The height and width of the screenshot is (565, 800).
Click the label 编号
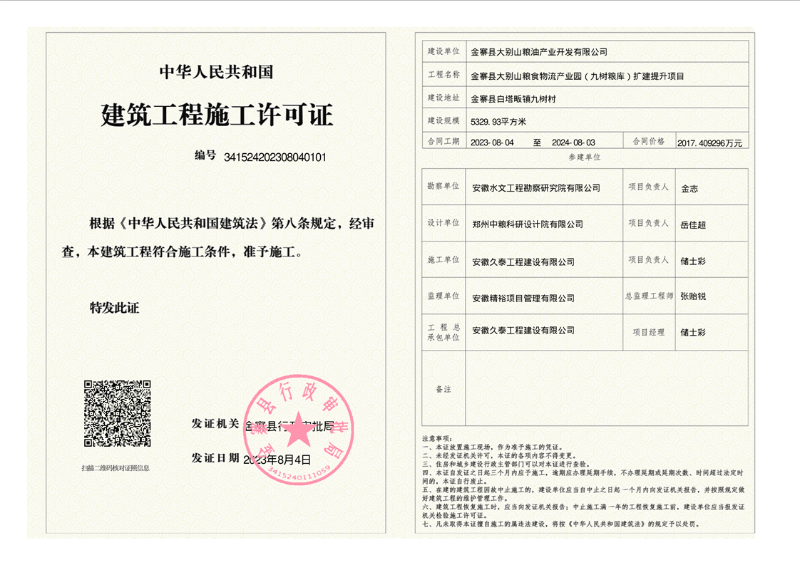click(x=206, y=155)
